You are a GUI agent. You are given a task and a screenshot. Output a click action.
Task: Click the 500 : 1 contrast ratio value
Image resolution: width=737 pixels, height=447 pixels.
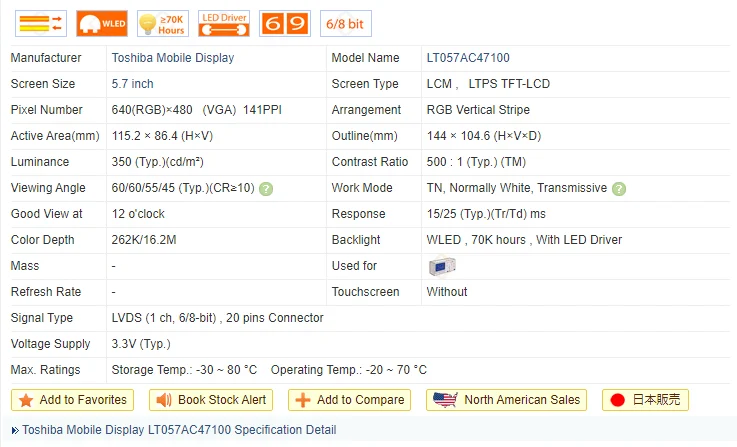point(476,162)
